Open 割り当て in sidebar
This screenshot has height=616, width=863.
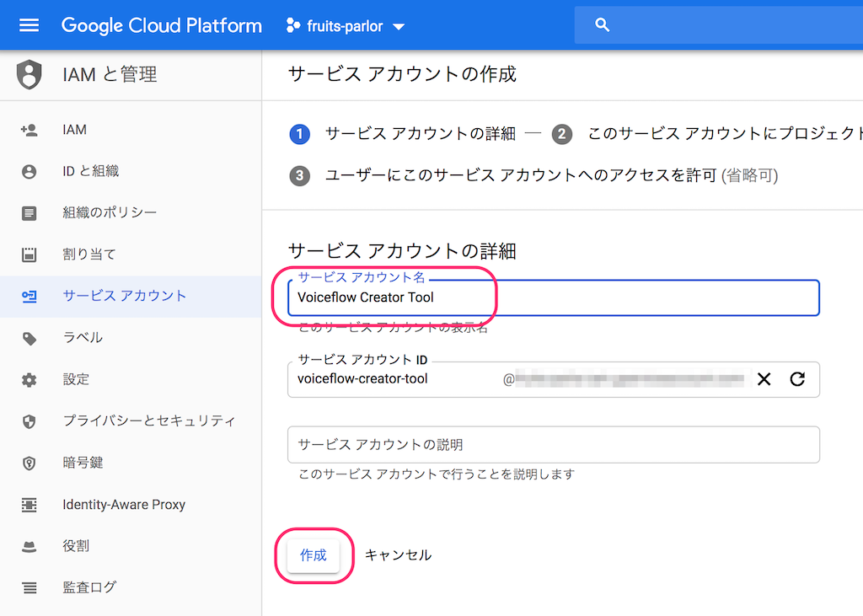pyautogui.click(x=131, y=254)
